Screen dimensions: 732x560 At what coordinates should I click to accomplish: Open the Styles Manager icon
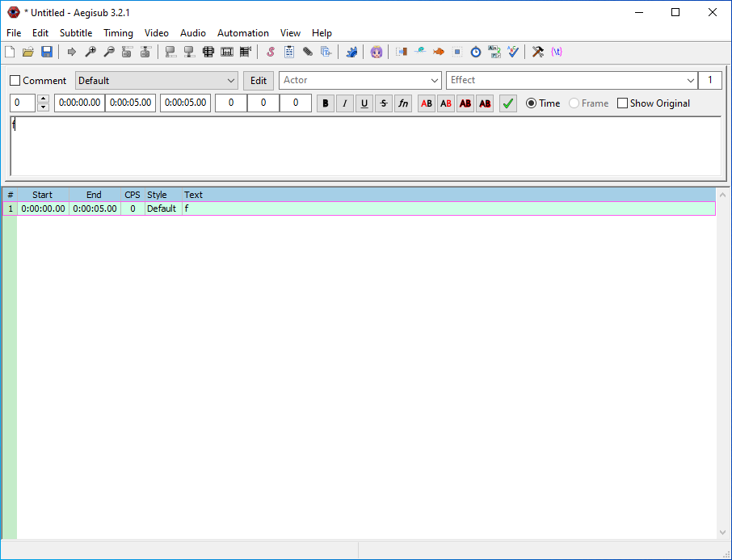(x=270, y=52)
